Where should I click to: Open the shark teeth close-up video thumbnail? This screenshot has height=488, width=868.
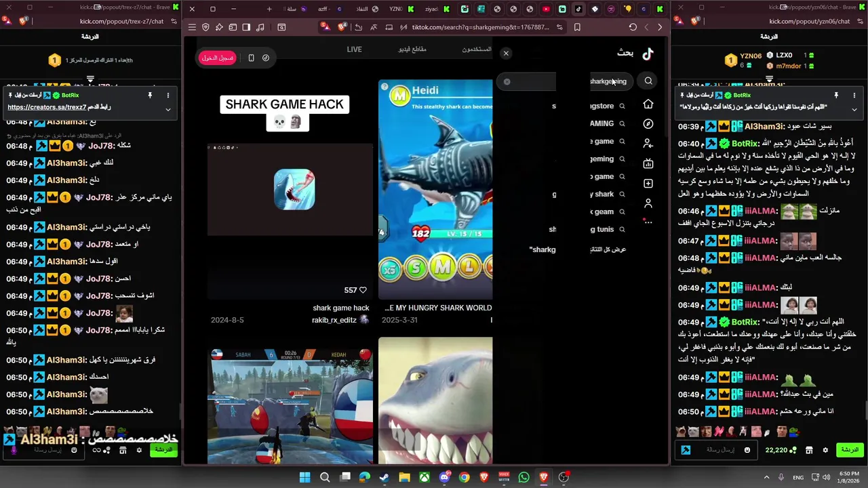coord(435,400)
